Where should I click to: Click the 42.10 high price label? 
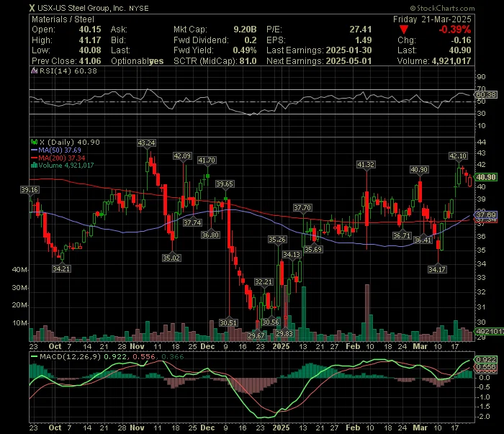(x=458, y=156)
